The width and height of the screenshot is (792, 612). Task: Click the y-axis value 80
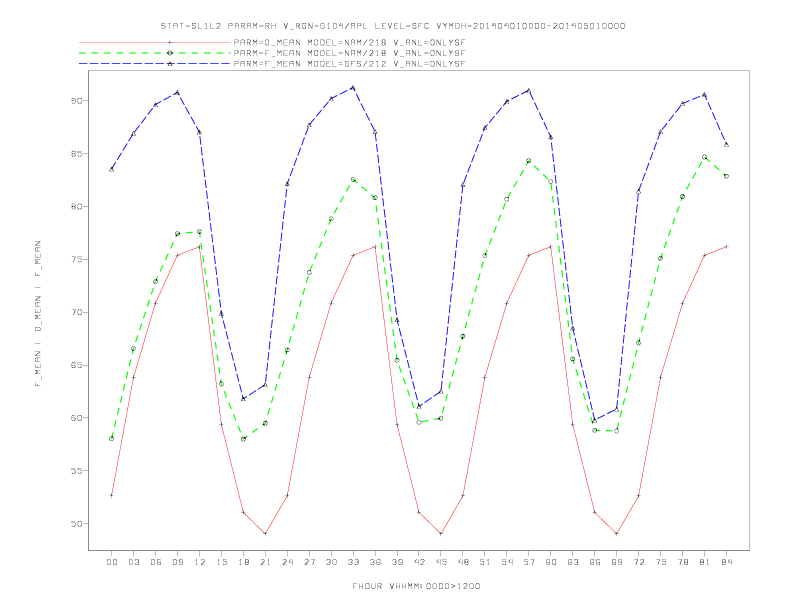click(x=76, y=207)
